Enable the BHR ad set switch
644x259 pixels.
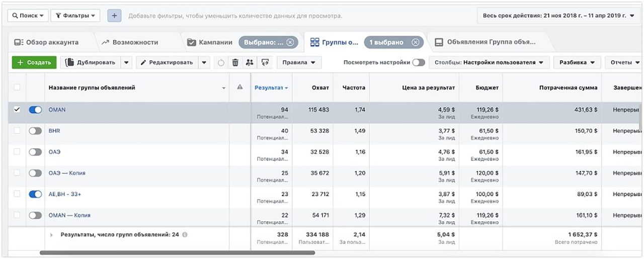pyautogui.click(x=35, y=131)
